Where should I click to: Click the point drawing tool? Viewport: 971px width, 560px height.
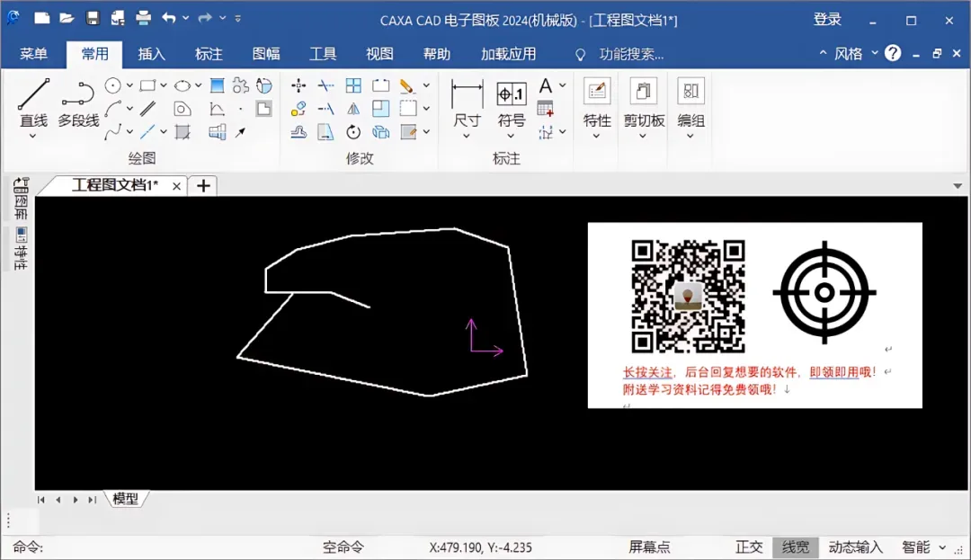(240, 110)
